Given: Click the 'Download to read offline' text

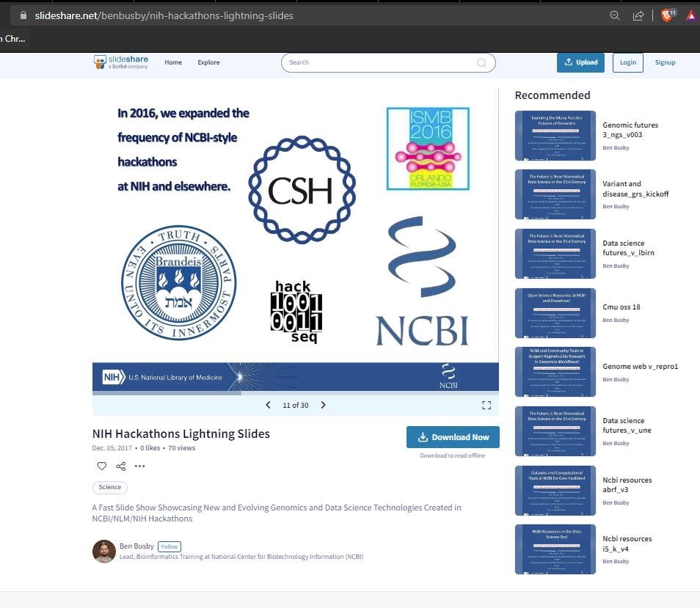Looking at the screenshot, I should coord(452,455).
